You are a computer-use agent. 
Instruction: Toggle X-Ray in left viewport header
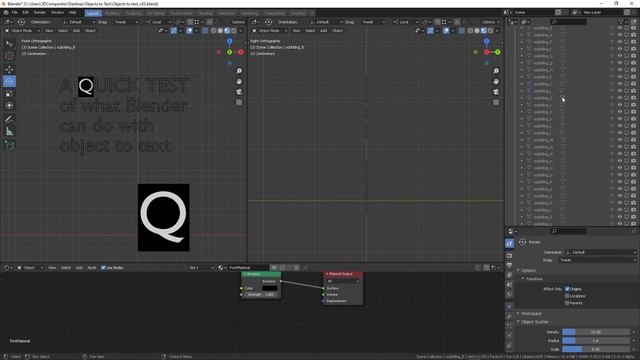205,31
